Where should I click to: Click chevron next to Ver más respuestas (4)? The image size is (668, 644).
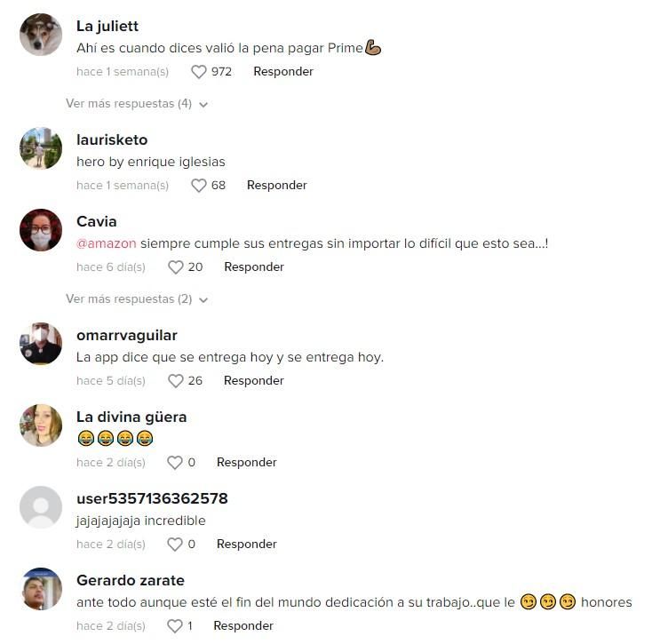(x=203, y=105)
